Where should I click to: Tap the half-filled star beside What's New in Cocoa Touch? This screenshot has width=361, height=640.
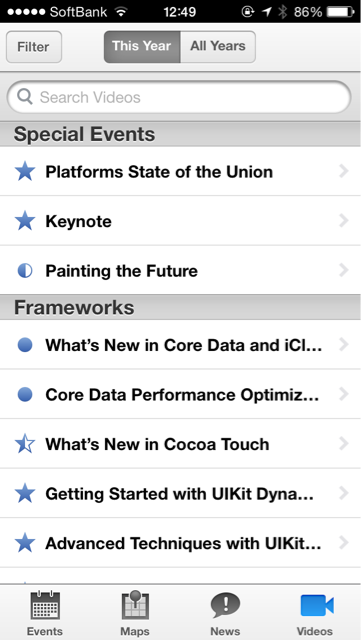pos(25,444)
